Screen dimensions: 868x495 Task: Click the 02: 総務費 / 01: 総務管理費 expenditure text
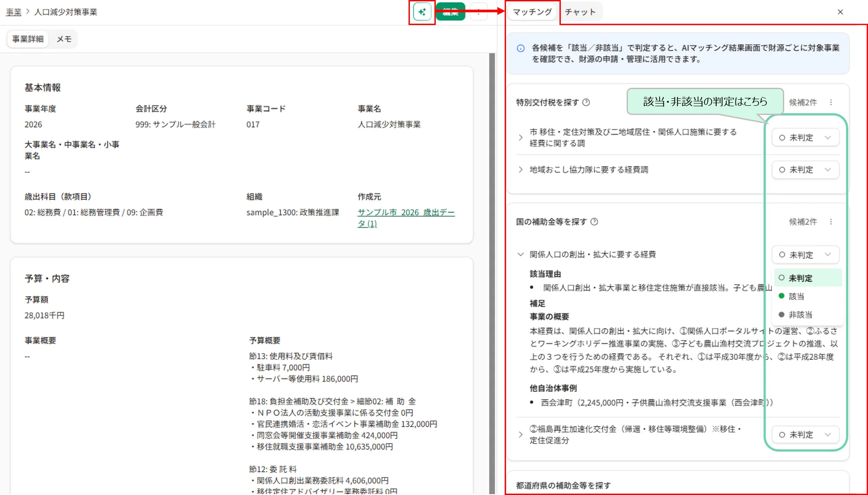(x=93, y=212)
